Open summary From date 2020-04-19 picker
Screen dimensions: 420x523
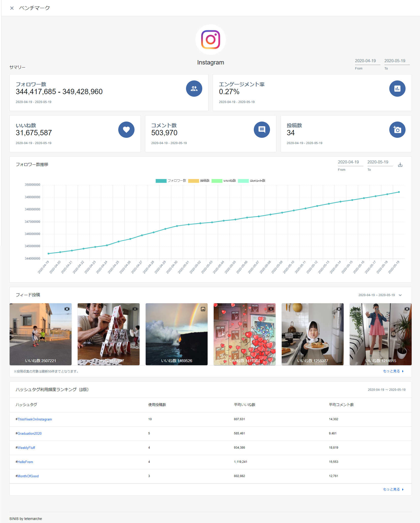point(365,61)
